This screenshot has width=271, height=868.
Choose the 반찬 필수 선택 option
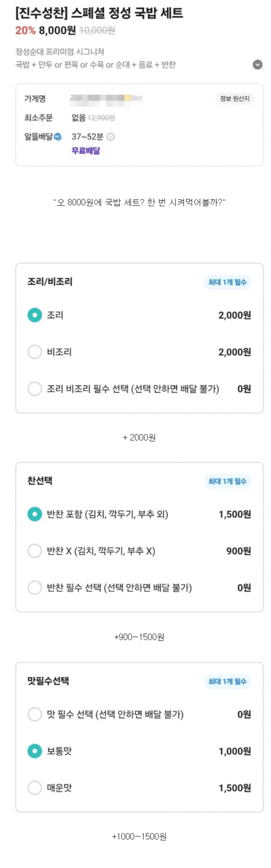[34, 588]
